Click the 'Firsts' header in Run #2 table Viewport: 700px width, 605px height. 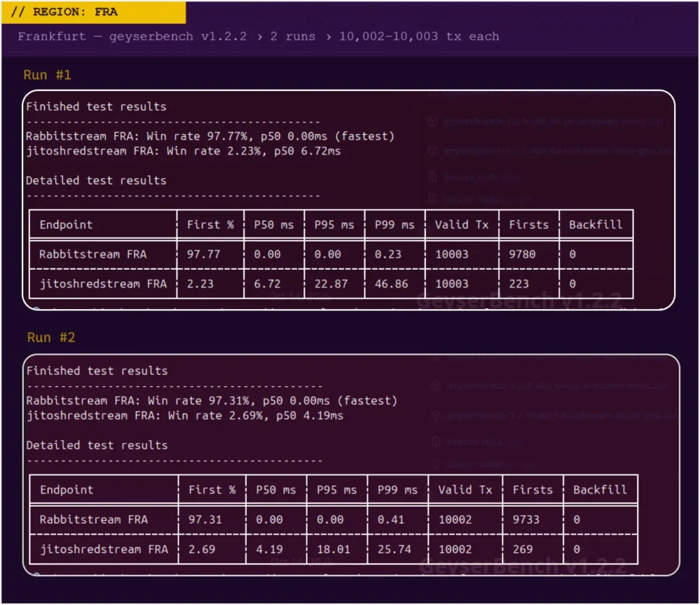click(x=533, y=489)
